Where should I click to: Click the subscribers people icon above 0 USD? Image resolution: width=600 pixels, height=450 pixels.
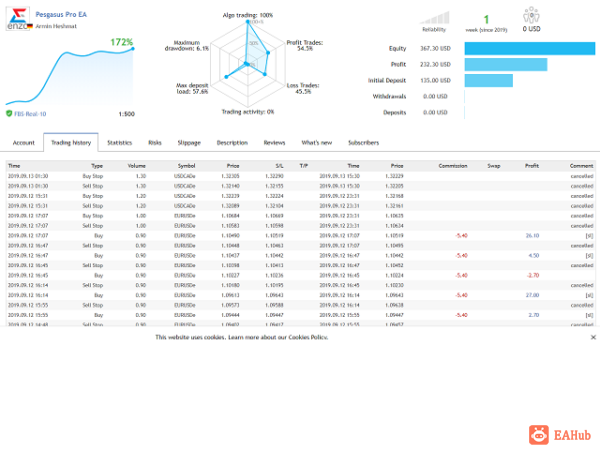pyautogui.click(x=531, y=15)
